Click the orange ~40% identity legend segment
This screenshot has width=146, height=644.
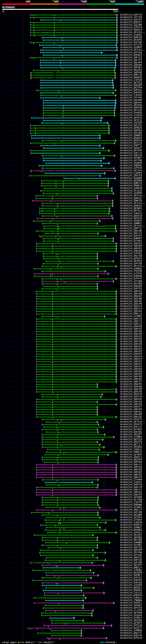[45, 4]
